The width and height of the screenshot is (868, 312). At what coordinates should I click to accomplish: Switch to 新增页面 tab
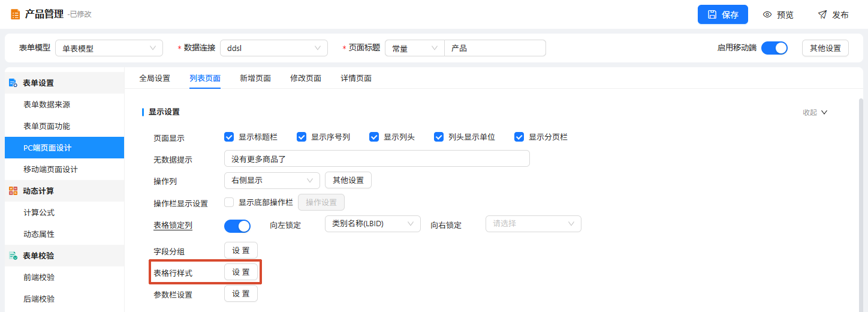click(x=255, y=78)
